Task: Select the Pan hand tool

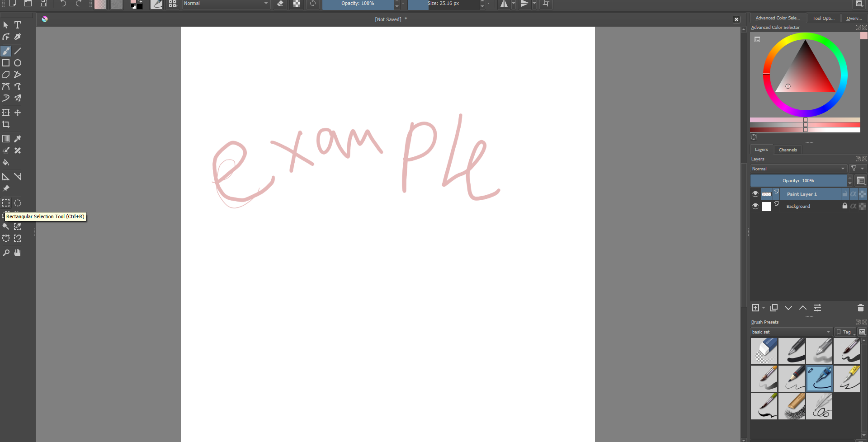Action: coord(18,253)
